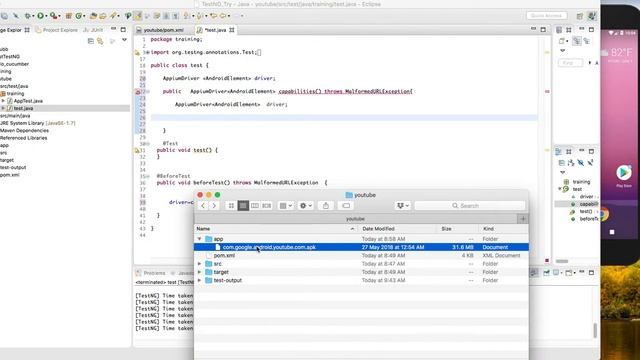Sort Finder list by Date Modified
640x360 pixels.
coord(397,229)
